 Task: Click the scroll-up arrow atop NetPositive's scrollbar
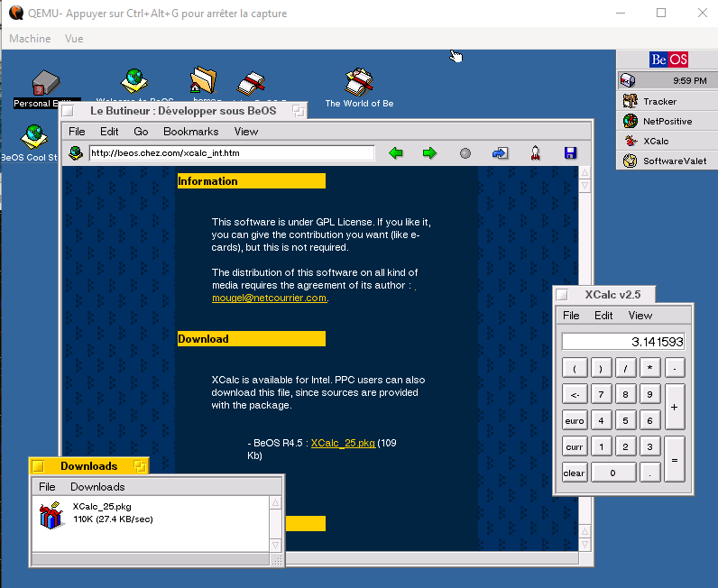(x=585, y=172)
